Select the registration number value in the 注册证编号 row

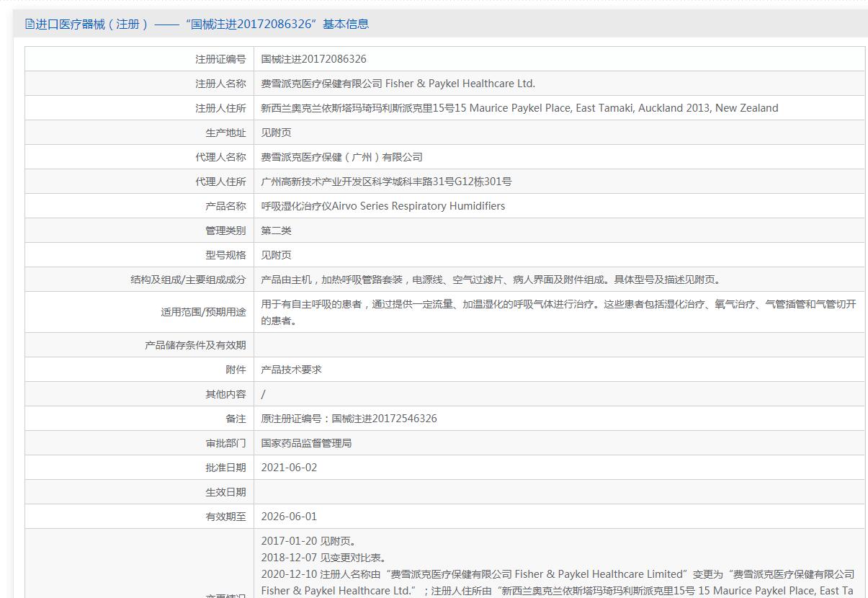[x=313, y=59]
